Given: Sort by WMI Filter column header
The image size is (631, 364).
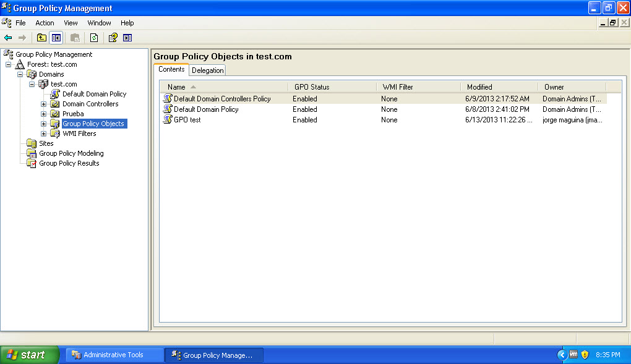Looking at the screenshot, I should coord(419,87).
